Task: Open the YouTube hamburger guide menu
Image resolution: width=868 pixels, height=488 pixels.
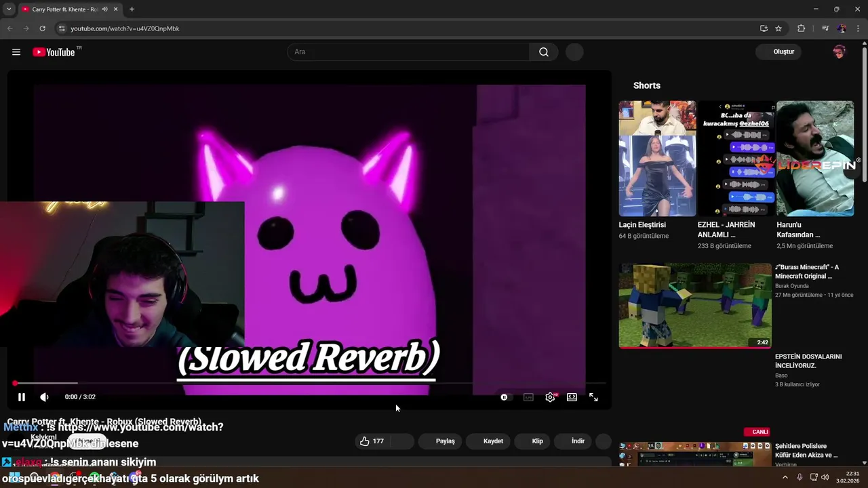Action: coord(16,52)
